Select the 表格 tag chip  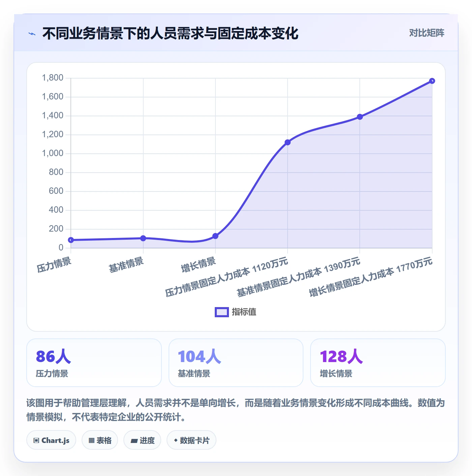pyautogui.click(x=100, y=440)
